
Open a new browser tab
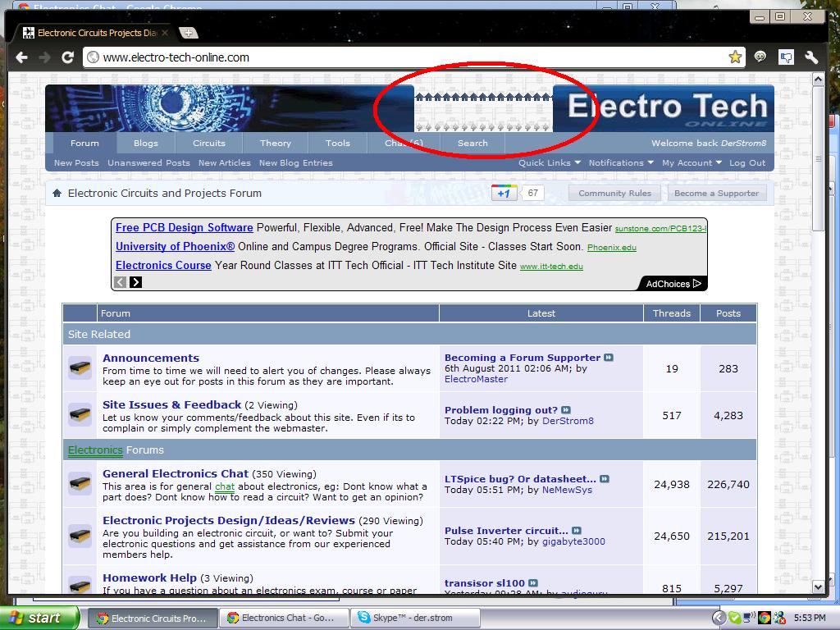tap(188, 33)
